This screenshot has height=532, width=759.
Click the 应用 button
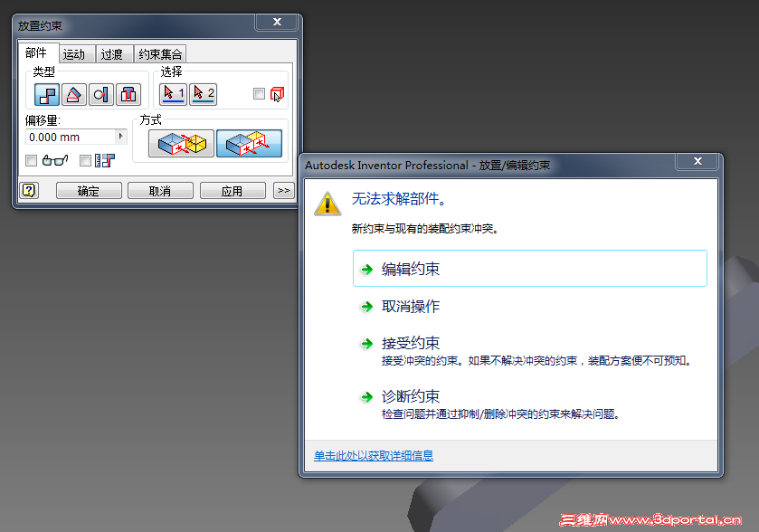pos(233,190)
